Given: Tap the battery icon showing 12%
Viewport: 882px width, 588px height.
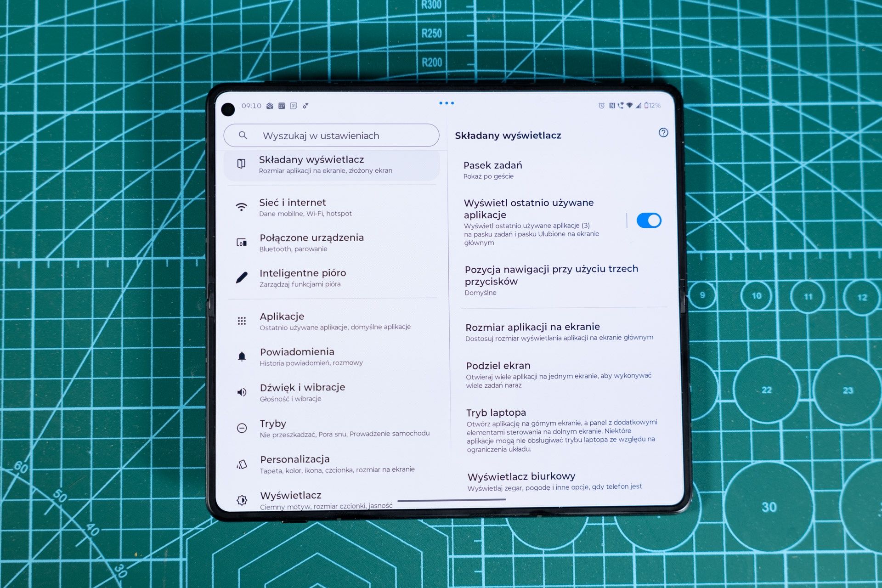Looking at the screenshot, I should (646, 106).
